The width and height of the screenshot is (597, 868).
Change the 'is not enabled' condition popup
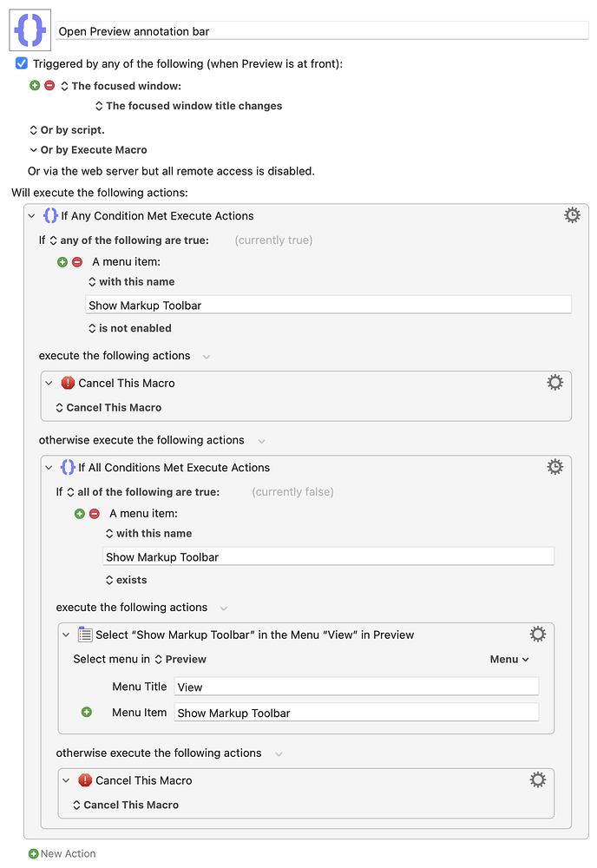(x=130, y=328)
